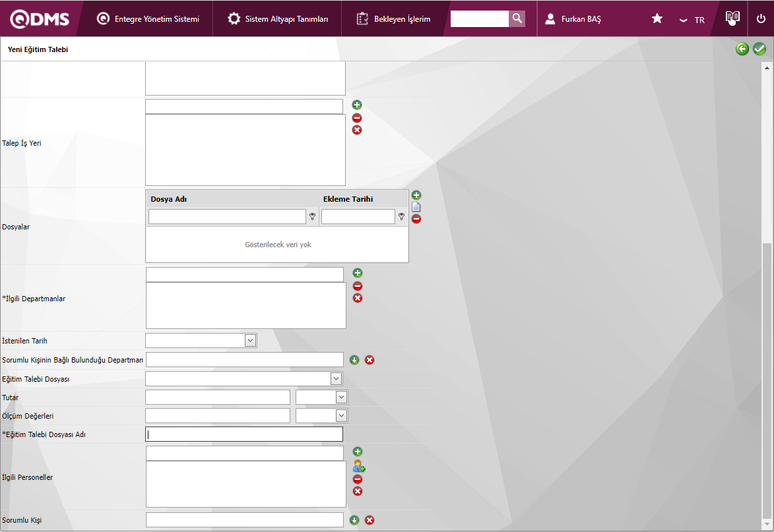Click the İlgili Personeller list box
This screenshot has width=774, height=532.
tap(246, 484)
